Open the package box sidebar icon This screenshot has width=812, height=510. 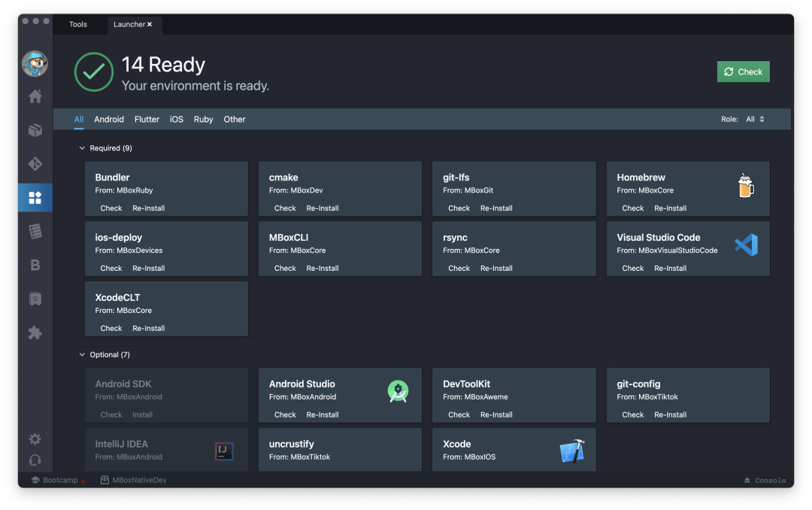pyautogui.click(x=35, y=130)
